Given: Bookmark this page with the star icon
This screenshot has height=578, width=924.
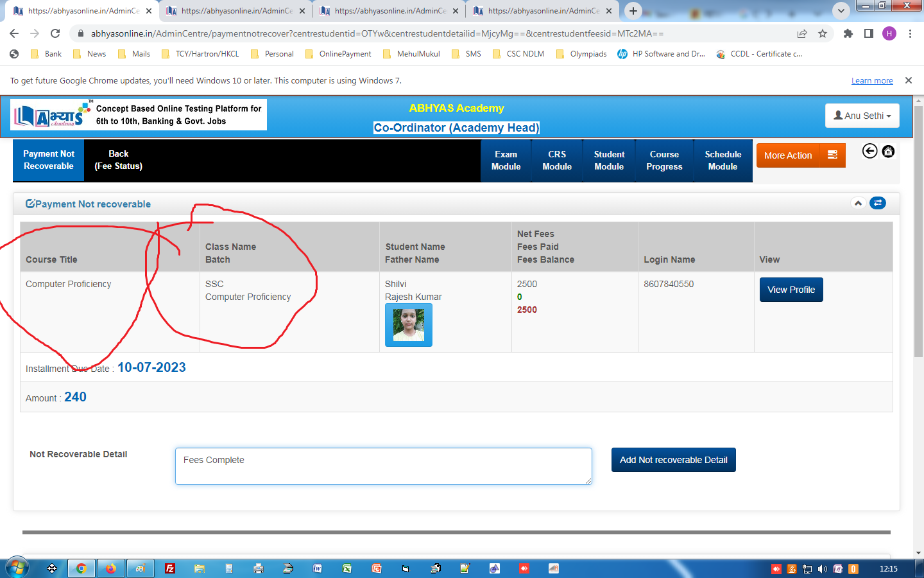Looking at the screenshot, I should [823, 33].
